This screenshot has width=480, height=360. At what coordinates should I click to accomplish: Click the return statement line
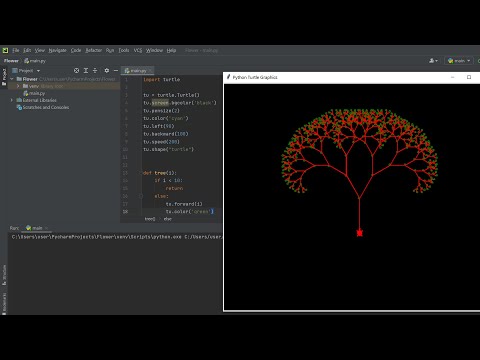[174, 188]
